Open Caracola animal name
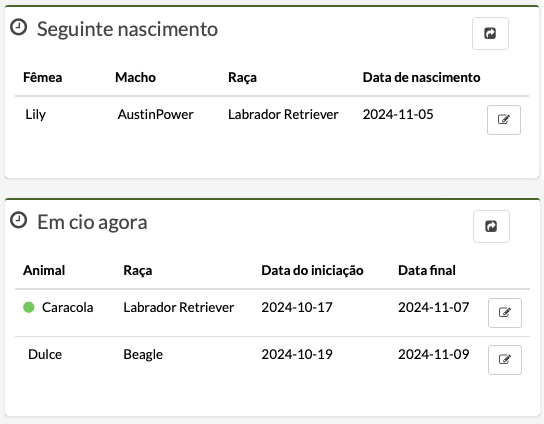Screen dimensions: 544x424 (68, 307)
